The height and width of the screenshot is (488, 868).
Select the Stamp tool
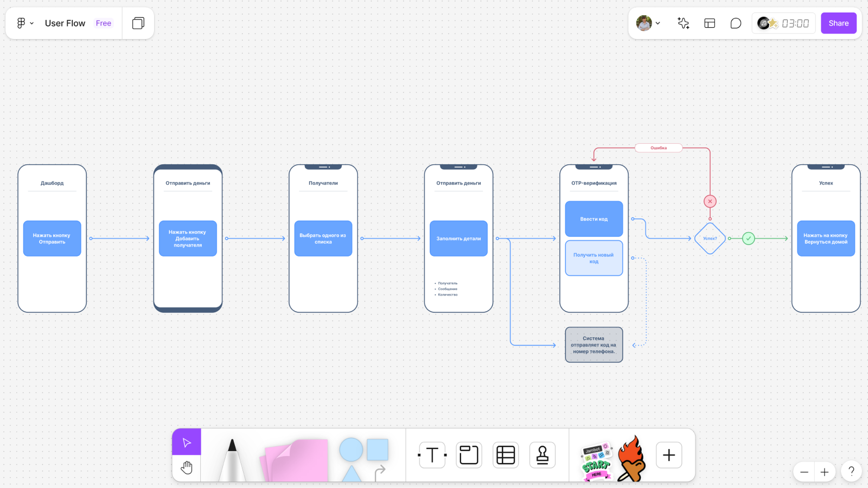pyautogui.click(x=542, y=455)
